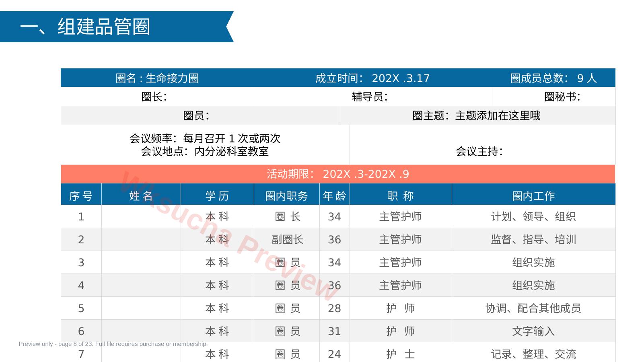Click the 护士 title cell

[x=401, y=353]
